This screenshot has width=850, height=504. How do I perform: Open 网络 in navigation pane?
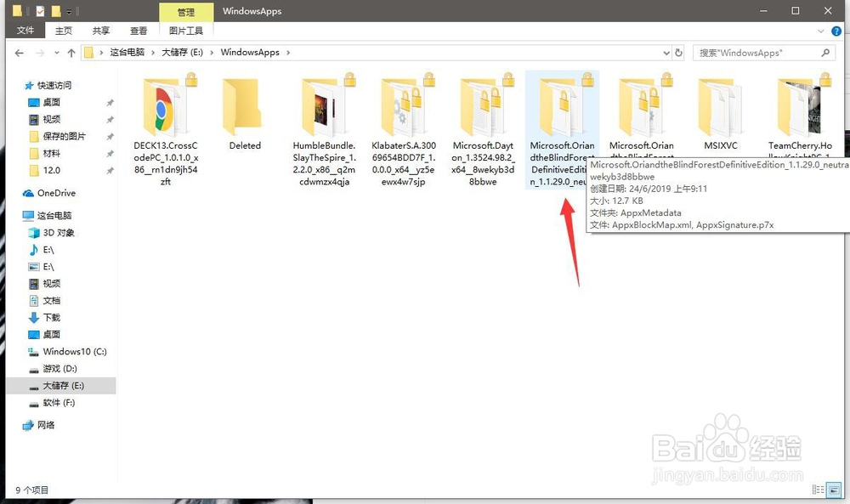click(x=38, y=425)
